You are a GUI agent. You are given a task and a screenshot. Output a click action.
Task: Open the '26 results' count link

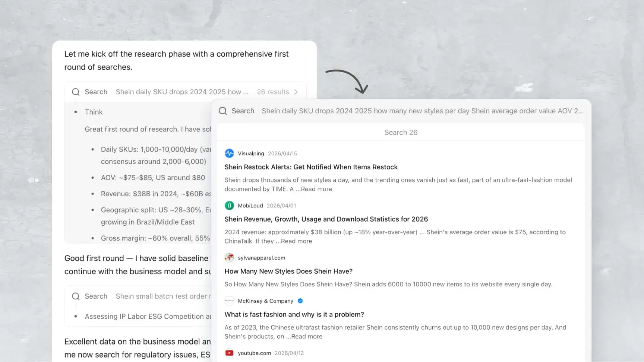pos(273,92)
